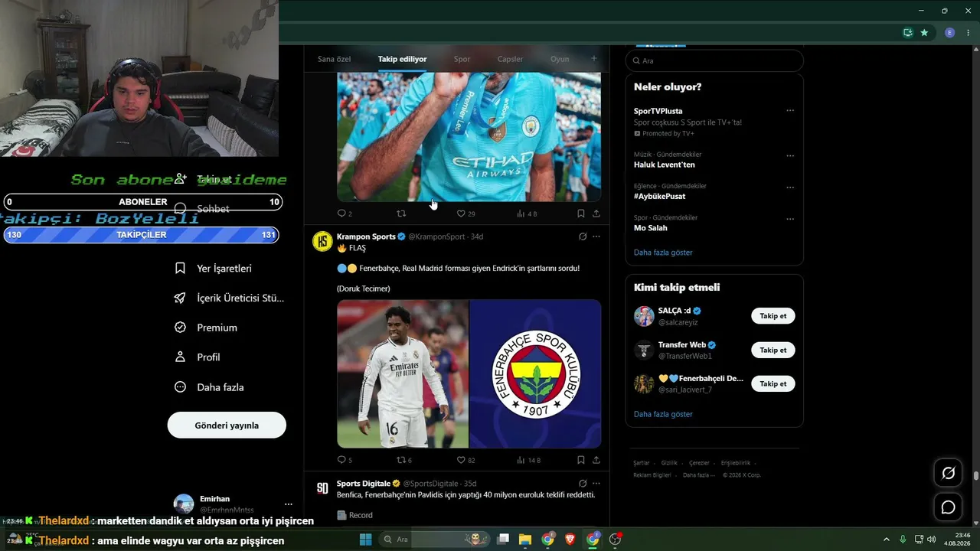Go to Premium in the sidebar
The image size is (980, 551).
pyautogui.click(x=205, y=328)
